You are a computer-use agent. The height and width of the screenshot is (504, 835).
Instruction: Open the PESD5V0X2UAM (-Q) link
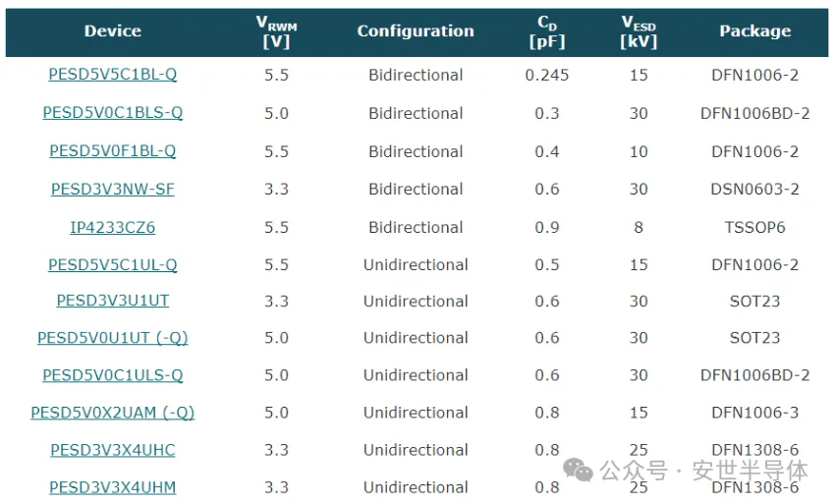click(113, 413)
